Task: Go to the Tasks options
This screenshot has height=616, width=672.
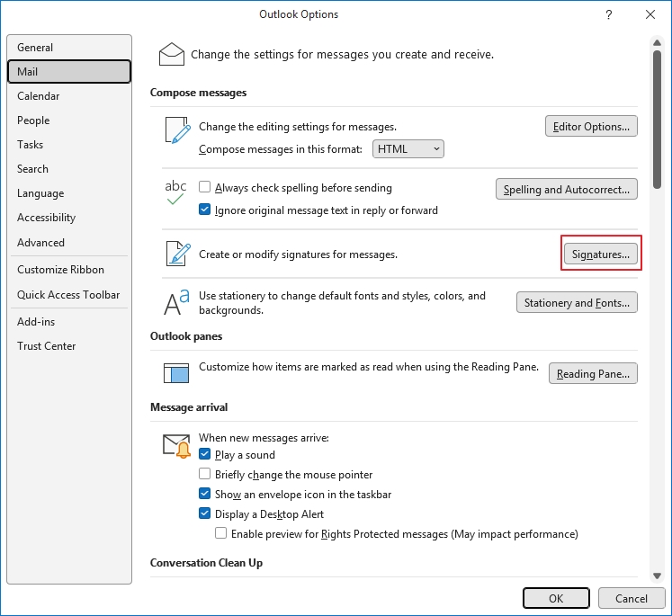Action: [69, 145]
